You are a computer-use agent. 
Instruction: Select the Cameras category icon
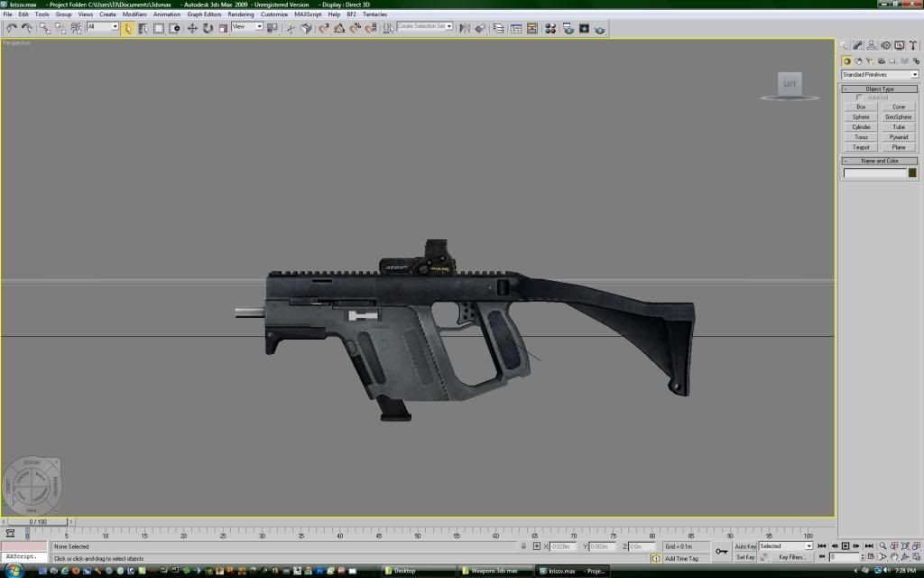pyautogui.click(x=882, y=61)
